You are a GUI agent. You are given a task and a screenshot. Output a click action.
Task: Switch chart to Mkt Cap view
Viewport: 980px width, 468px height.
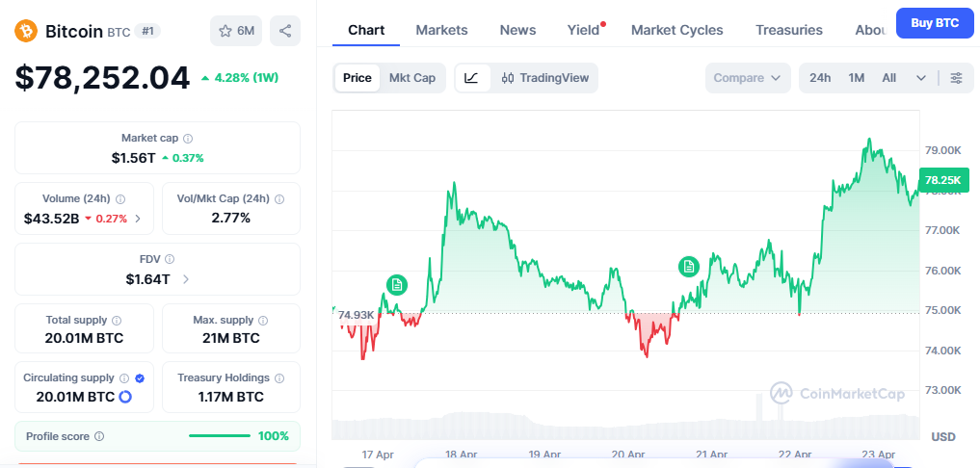412,78
